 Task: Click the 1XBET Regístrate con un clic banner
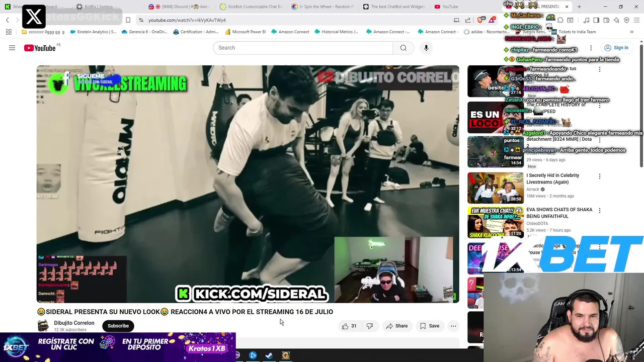[x=118, y=347]
